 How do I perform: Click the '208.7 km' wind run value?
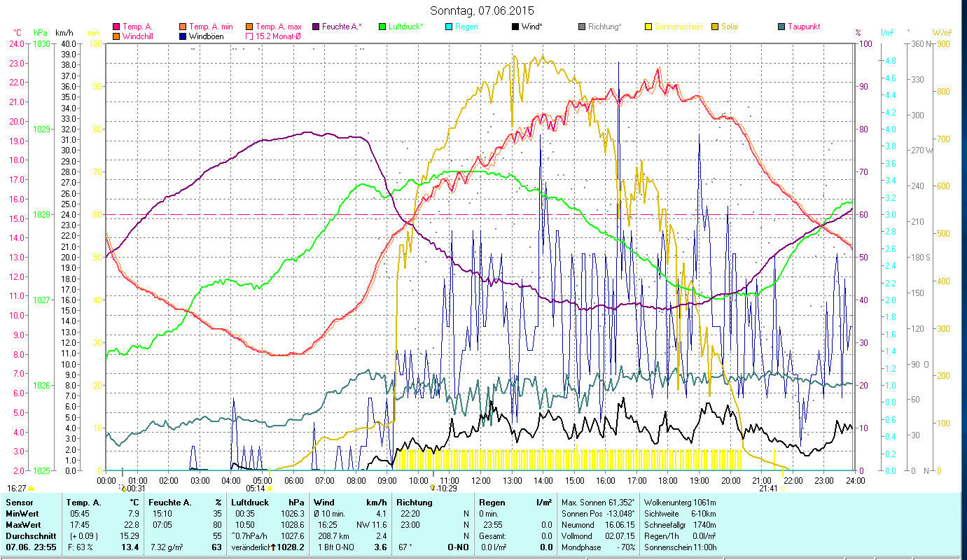(x=334, y=535)
